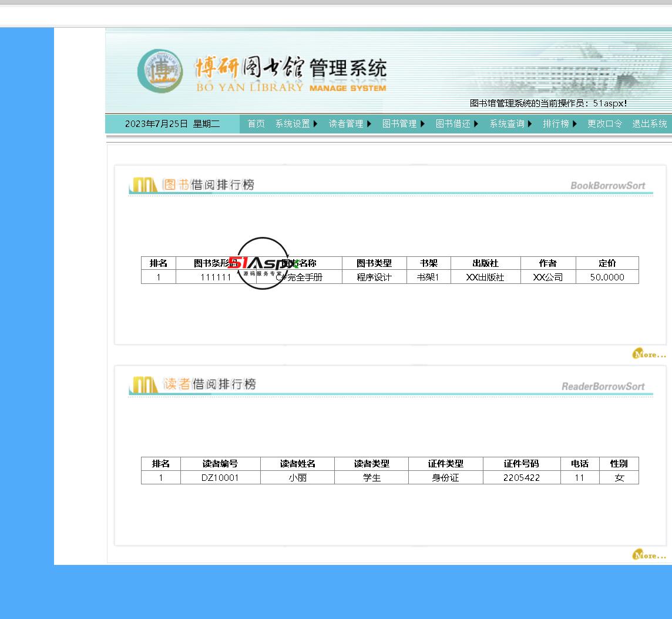Click the book name C#完全手册
Screen dimensions: 672x619
[x=299, y=277]
